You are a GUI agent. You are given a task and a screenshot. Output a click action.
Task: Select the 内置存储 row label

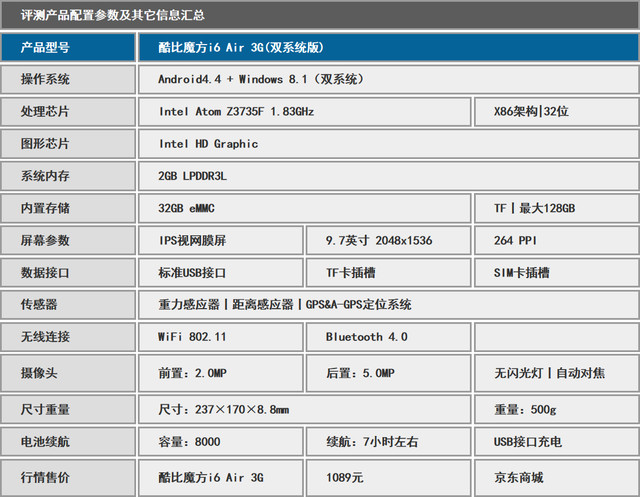(68, 208)
